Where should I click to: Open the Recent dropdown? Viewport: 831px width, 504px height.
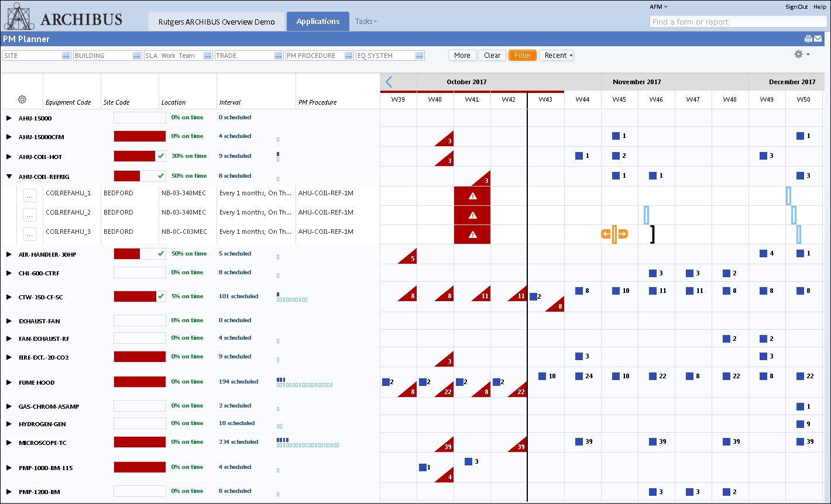[x=556, y=55]
